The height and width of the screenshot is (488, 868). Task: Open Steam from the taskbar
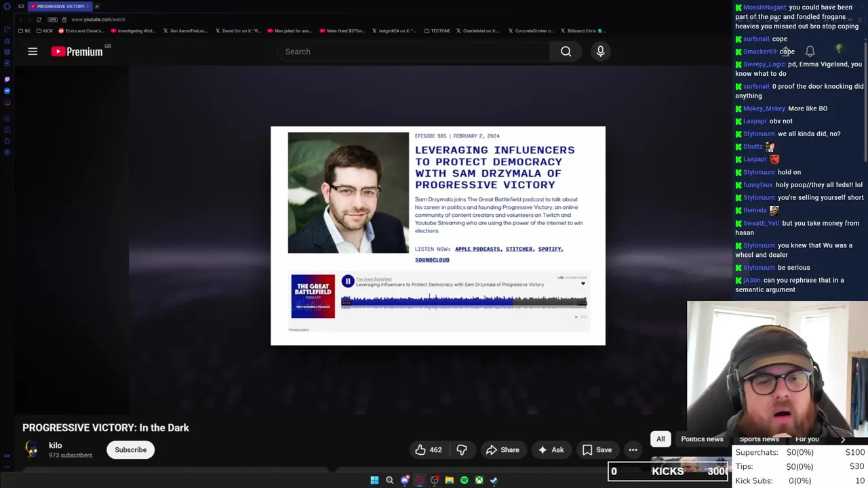[x=494, y=481]
